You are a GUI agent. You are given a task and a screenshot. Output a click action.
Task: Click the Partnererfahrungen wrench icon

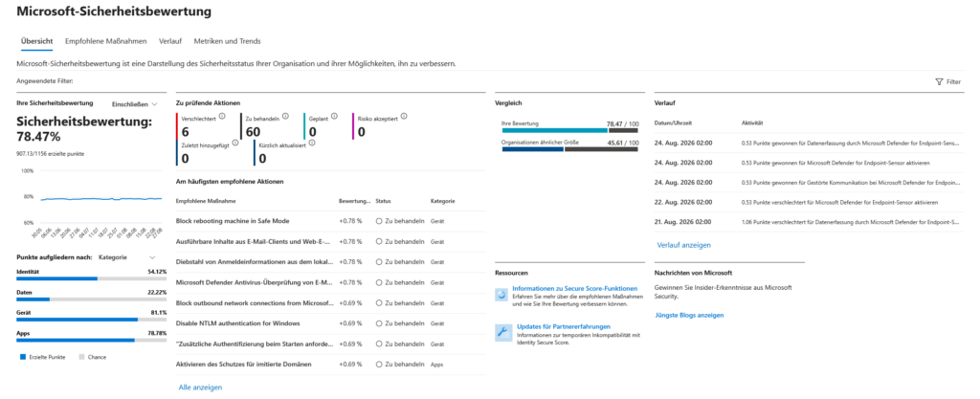pyautogui.click(x=503, y=332)
